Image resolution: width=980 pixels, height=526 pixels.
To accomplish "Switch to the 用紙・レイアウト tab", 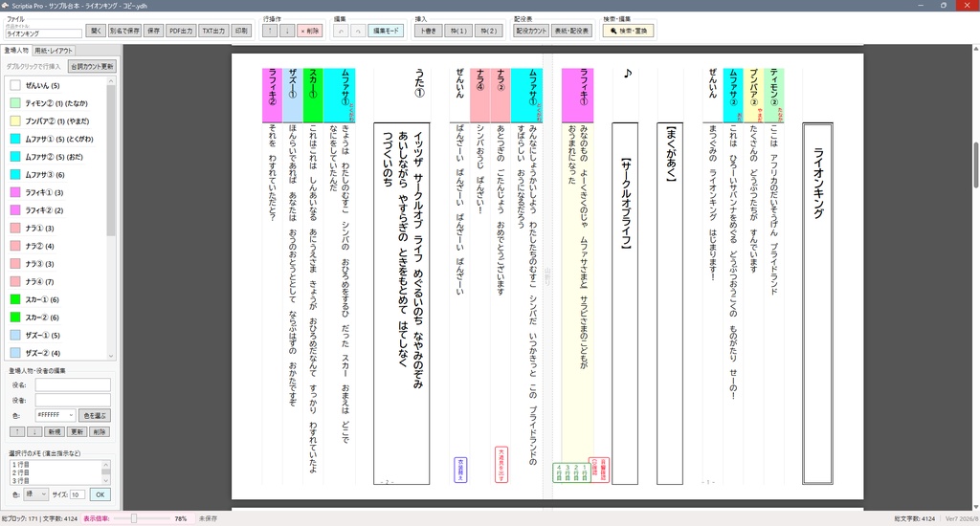I will (x=54, y=51).
